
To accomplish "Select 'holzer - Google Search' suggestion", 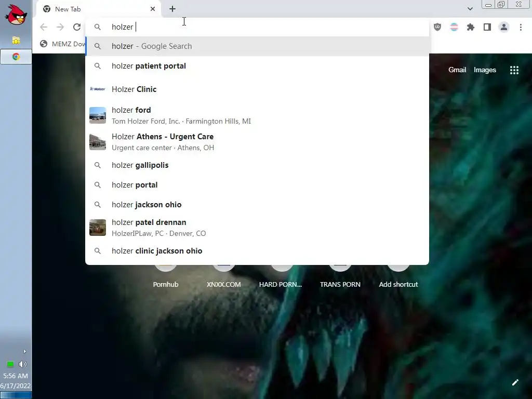I will (x=257, y=46).
